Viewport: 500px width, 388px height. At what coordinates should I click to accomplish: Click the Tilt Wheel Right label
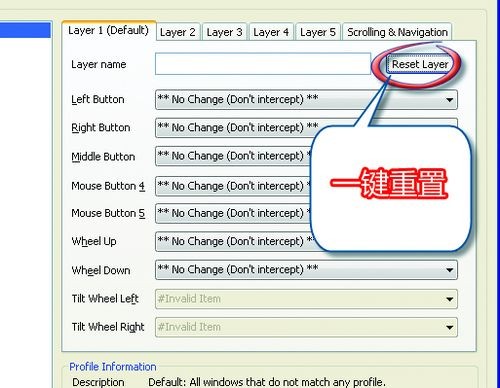tap(108, 327)
